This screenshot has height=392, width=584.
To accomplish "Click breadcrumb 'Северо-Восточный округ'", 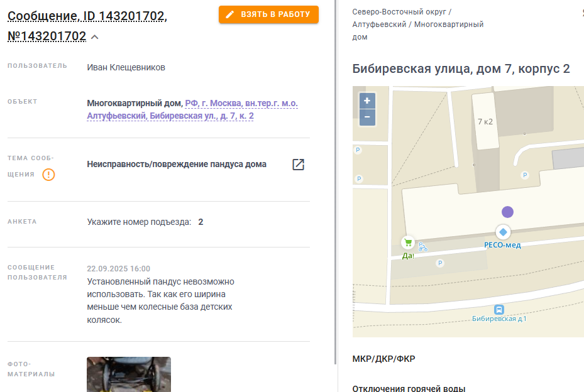I will [x=399, y=12].
